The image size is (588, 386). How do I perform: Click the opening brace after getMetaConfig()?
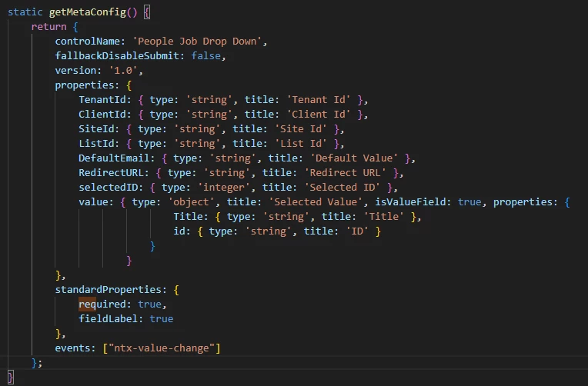click(x=147, y=12)
